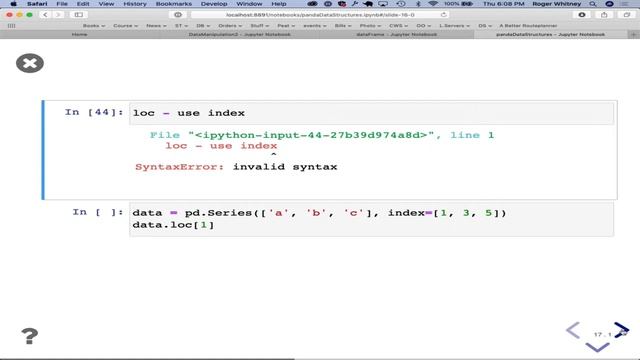The image size is (640, 360).
Task: Click Safari back navigation button
Action: click(45, 15)
